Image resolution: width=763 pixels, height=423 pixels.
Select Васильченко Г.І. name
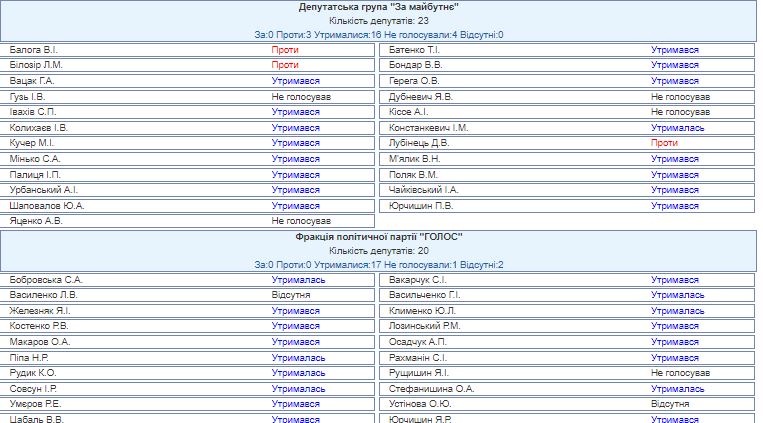[424, 295]
